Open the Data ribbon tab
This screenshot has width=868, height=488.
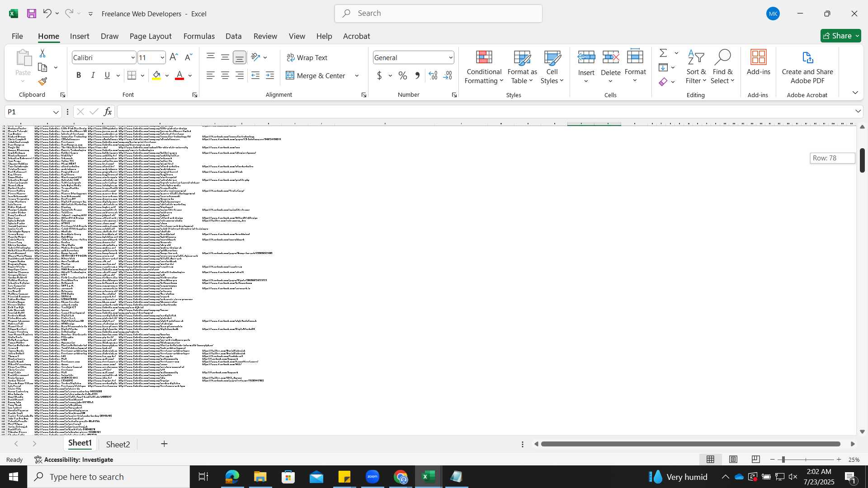[233, 36]
